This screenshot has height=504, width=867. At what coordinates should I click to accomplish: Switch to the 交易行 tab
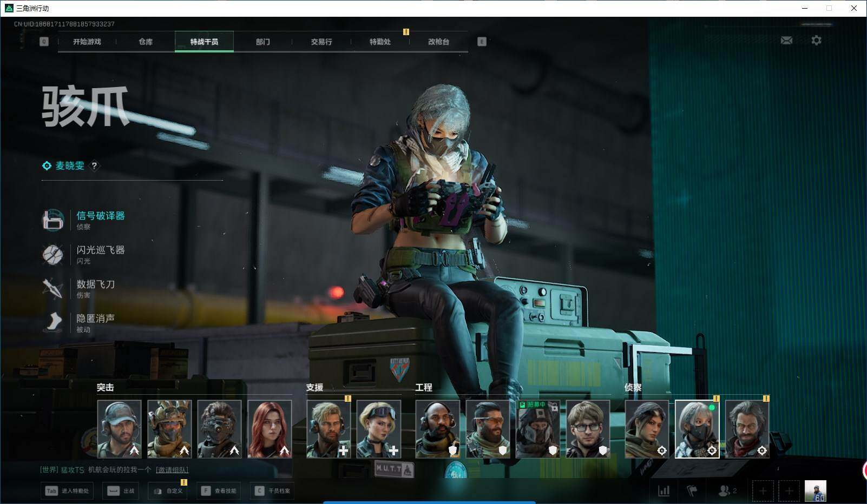click(x=321, y=42)
